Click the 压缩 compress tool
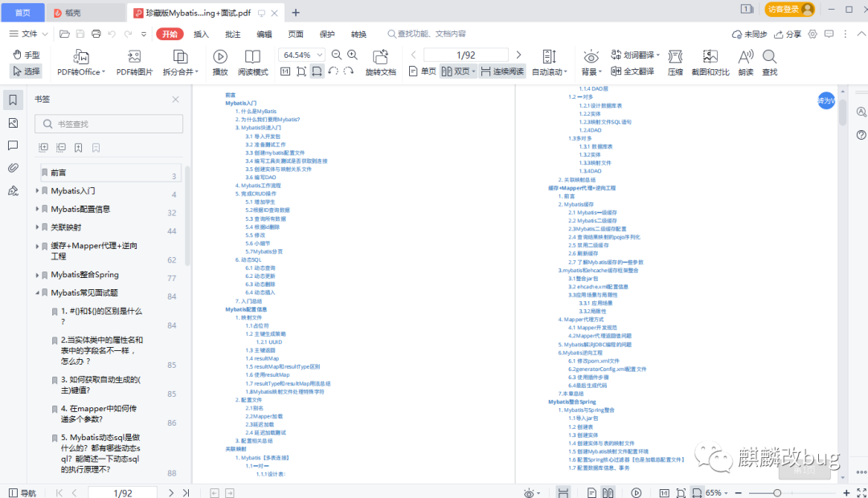 coord(675,63)
